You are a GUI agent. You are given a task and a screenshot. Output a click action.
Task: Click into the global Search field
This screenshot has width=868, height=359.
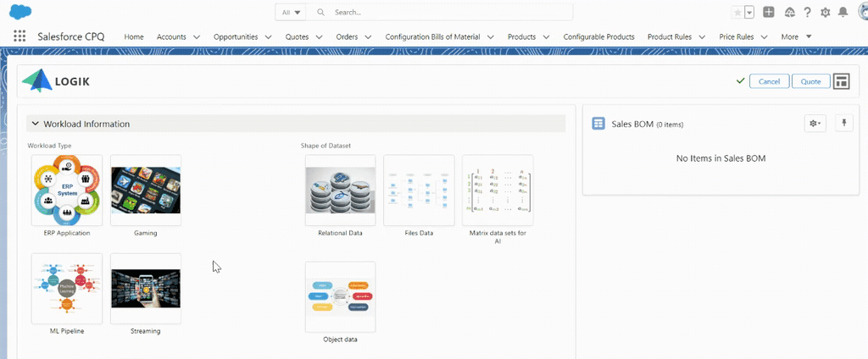[x=440, y=12]
